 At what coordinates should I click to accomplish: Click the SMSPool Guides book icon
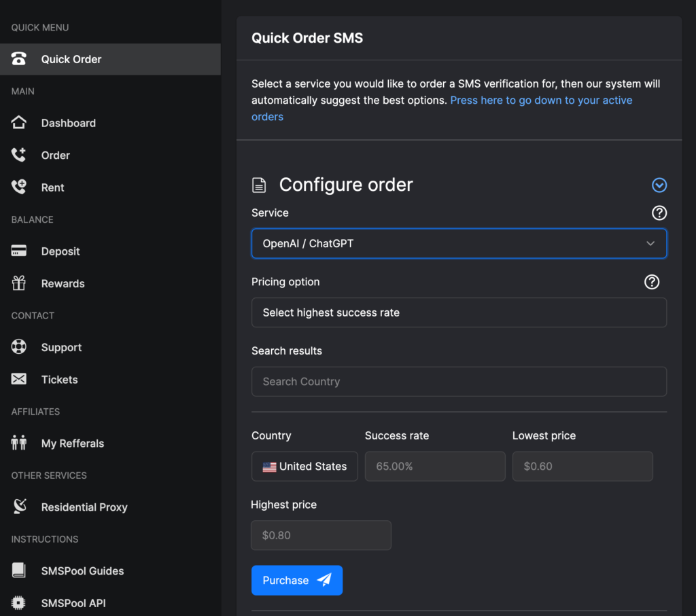click(x=18, y=570)
